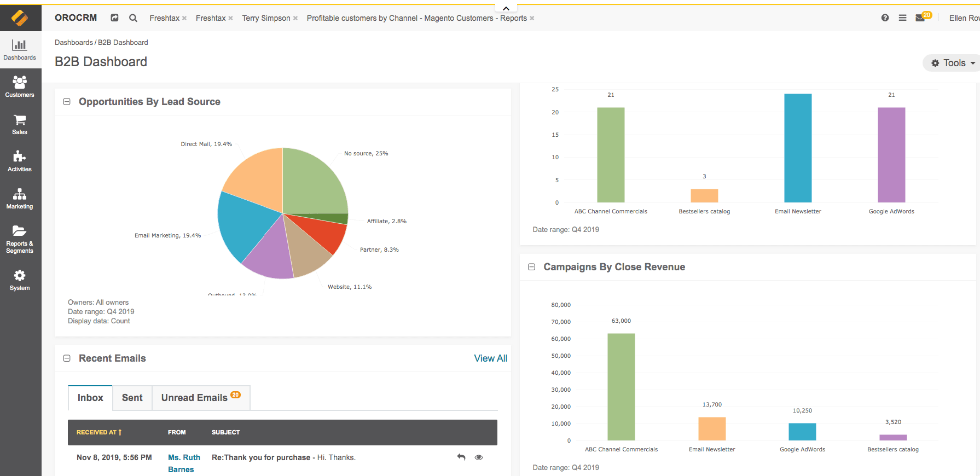Click the 'Nov 8, 2019, 5:56 PM' cell
The image size is (980, 476).
point(114,457)
